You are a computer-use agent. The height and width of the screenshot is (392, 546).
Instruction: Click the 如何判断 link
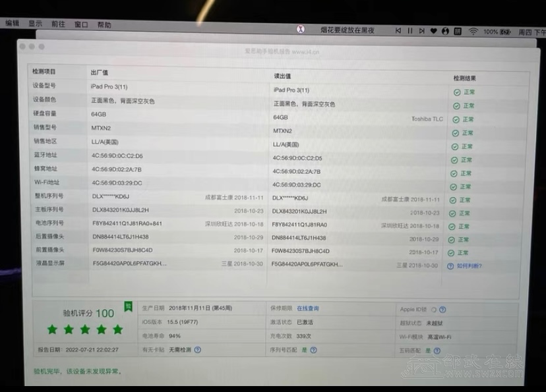[x=469, y=266]
